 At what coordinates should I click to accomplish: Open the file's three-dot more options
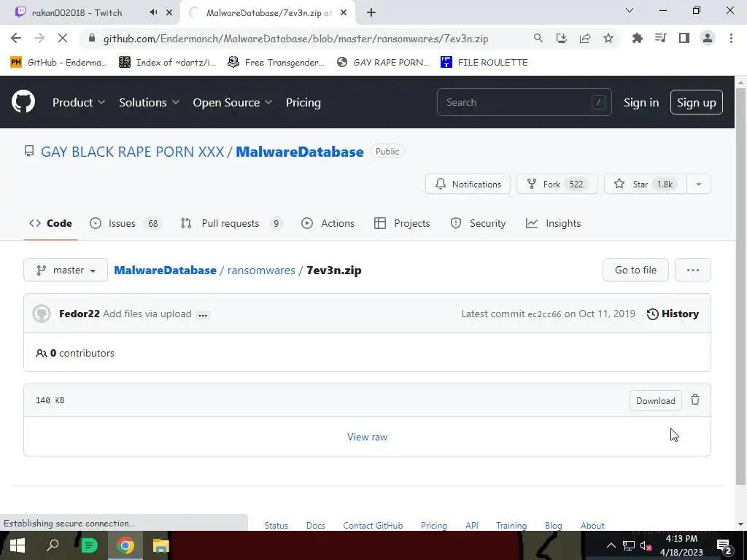[693, 270]
